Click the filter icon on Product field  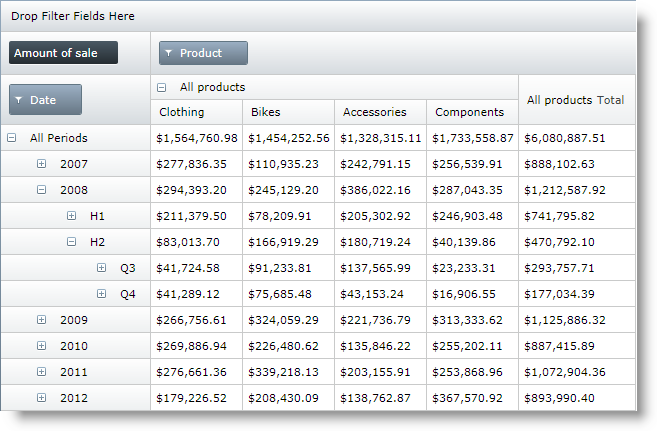(169, 53)
